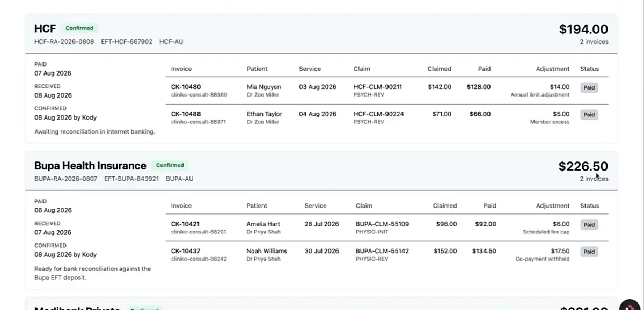Click the BUPA-AU payer code
This screenshot has height=310, width=644.
(179, 179)
